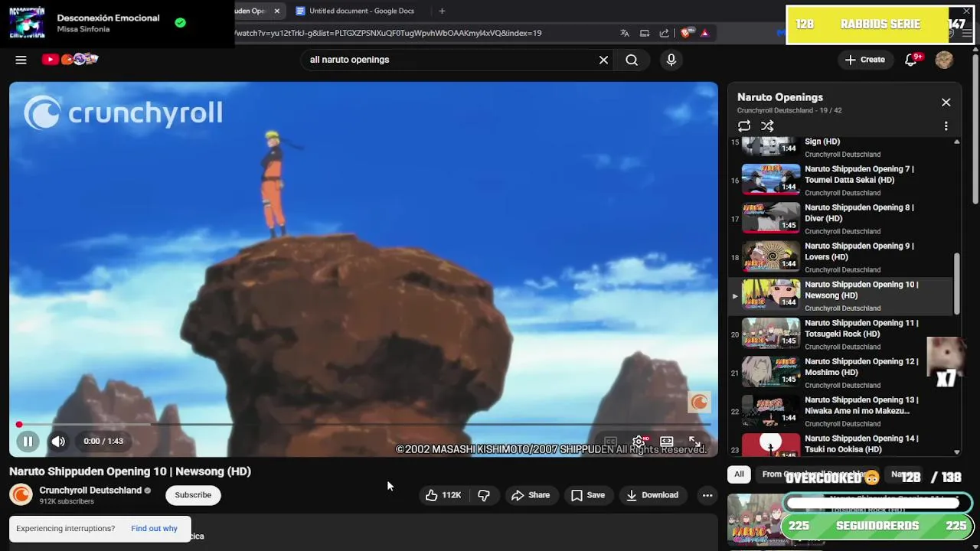This screenshot has width=980, height=551.
Task: Open Naruto Openings playlist title
Action: (x=780, y=97)
